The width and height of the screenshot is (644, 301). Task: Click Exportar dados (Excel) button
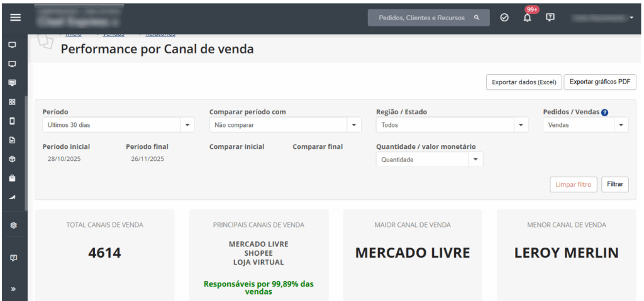point(524,82)
